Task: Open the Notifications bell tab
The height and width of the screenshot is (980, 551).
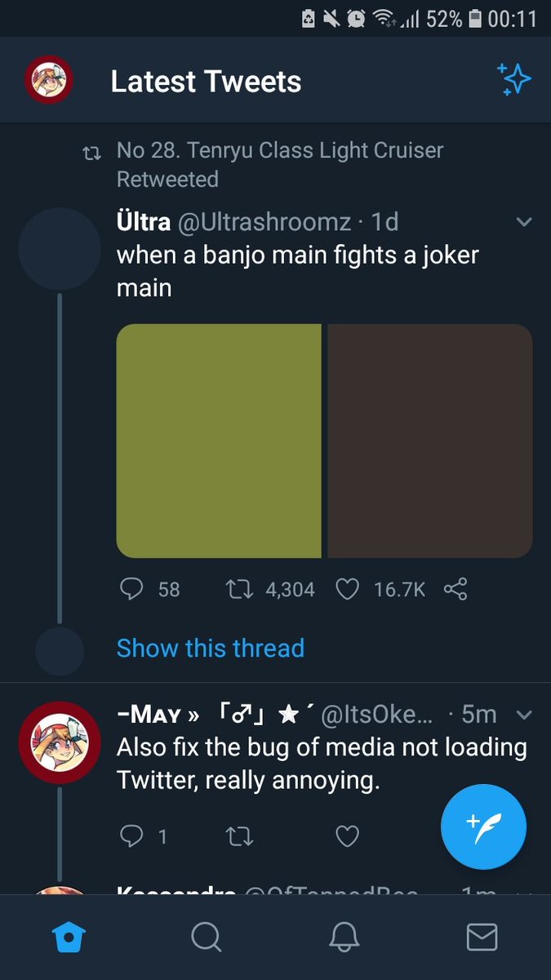Action: click(344, 937)
